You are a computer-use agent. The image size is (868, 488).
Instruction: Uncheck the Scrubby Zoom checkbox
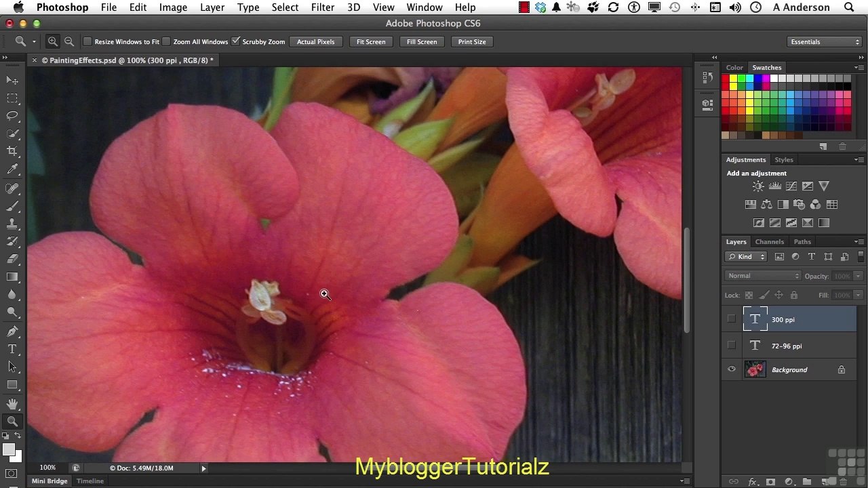(235, 41)
